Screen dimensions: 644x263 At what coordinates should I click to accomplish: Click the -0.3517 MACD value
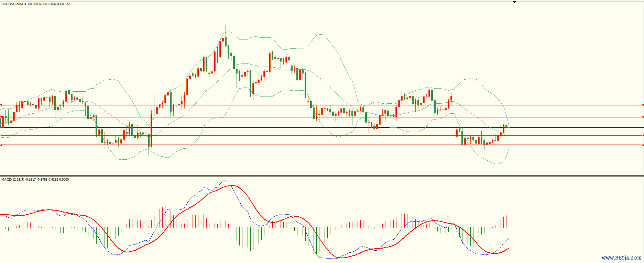[31, 180]
